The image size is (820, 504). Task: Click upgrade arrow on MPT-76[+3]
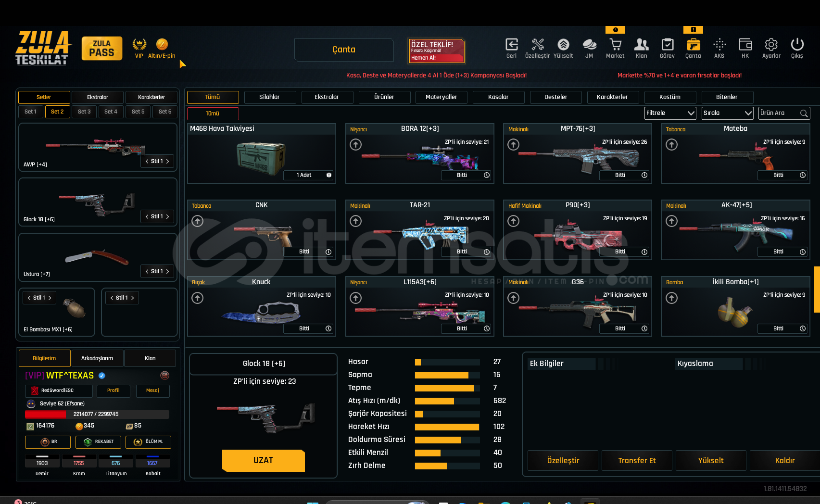click(514, 145)
